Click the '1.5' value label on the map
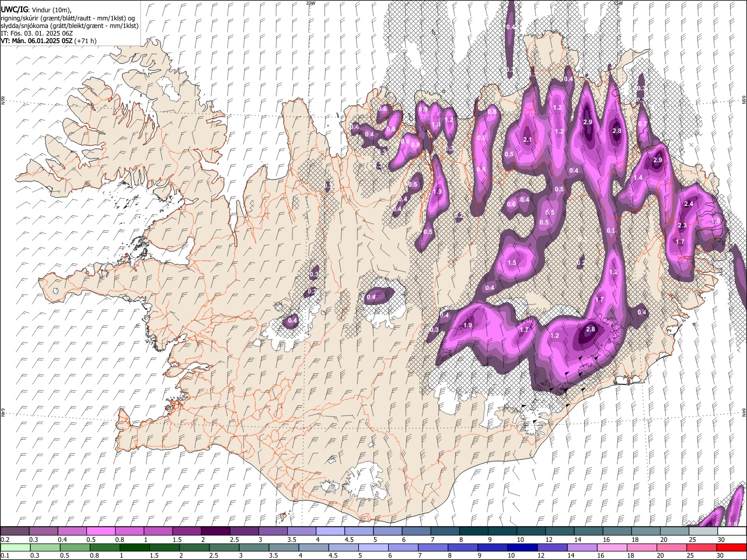The image size is (747, 560). click(x=512, y=263)
